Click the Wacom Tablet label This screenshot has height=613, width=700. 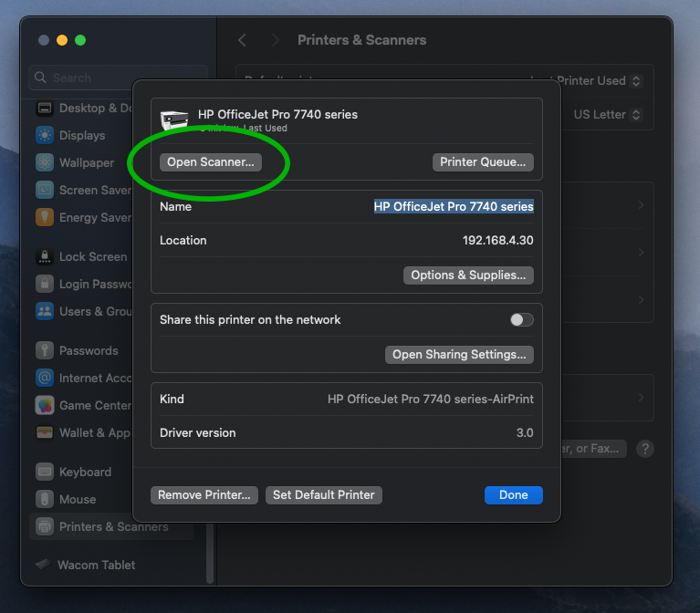click(97, 565)
